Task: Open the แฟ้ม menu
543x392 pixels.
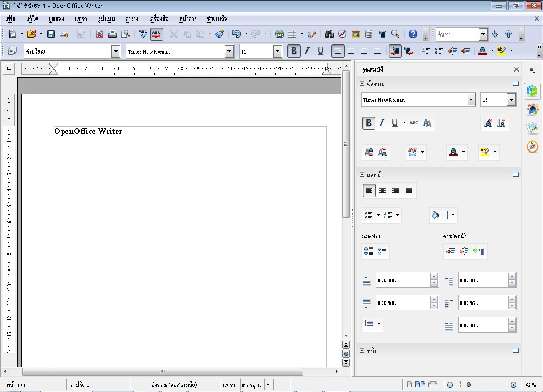Action: [11, 19]
